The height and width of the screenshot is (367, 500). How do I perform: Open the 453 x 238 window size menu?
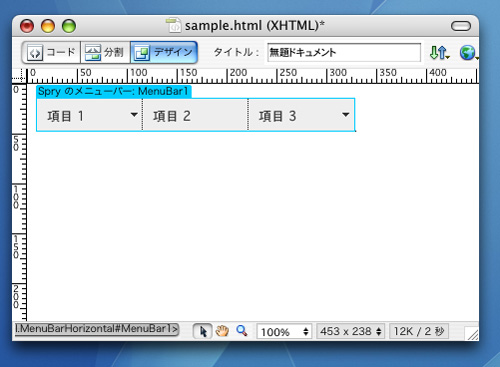[x=351, y=331]
